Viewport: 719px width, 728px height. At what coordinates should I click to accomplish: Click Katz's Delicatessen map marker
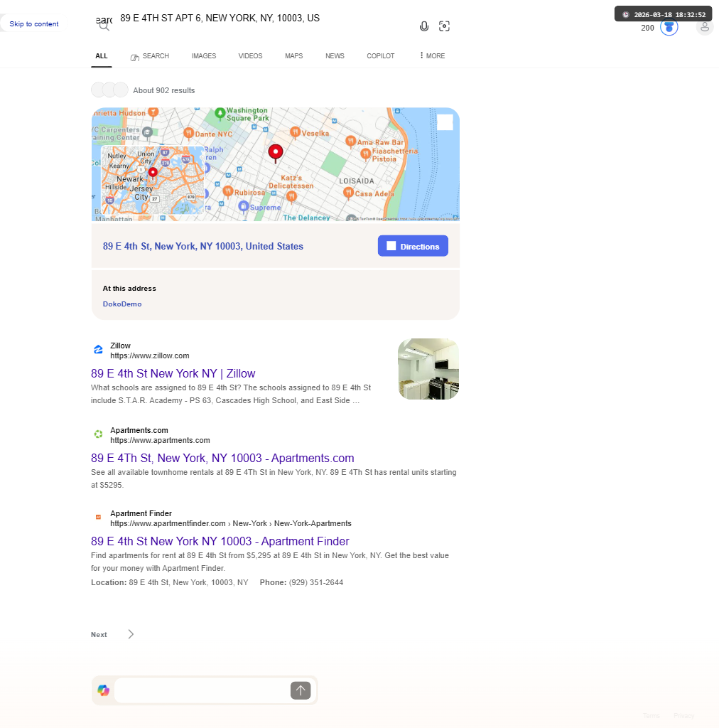[291, 197]
